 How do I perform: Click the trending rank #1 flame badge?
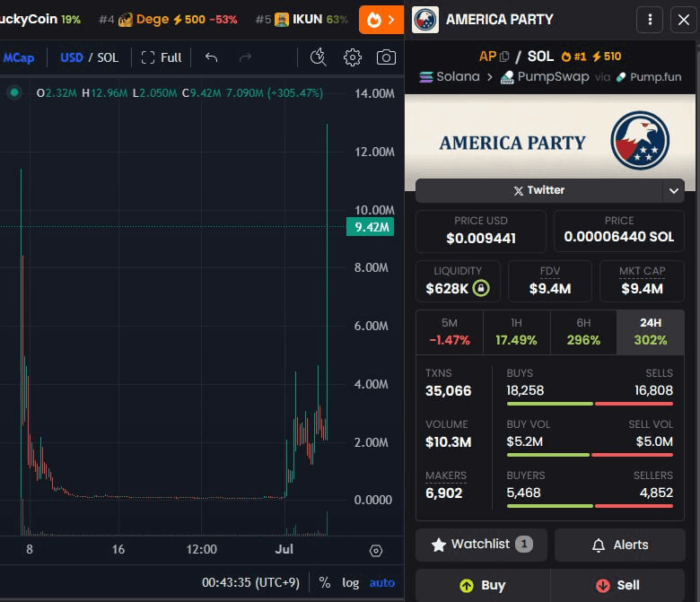point(573,57)
